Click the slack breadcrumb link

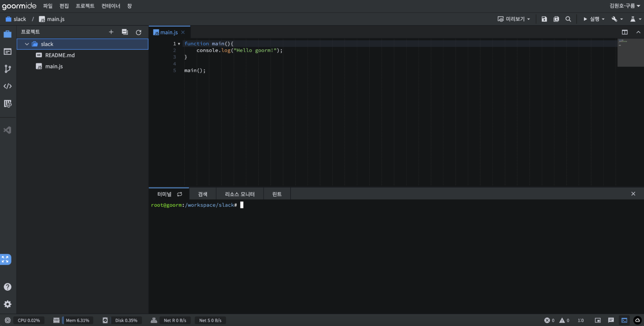click(19, 19)
